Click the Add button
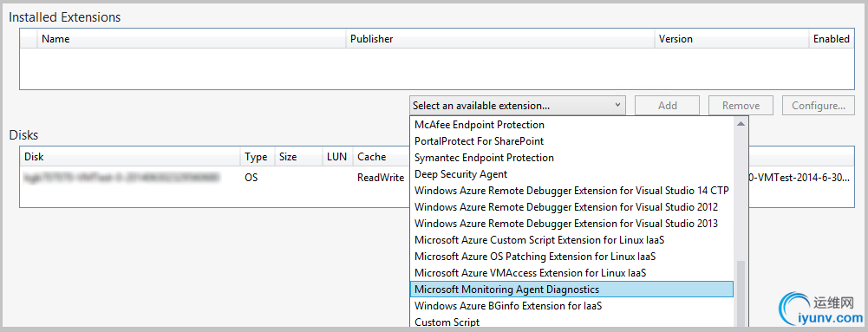Viewport: 868px width, 332px height. click(667, 105)
